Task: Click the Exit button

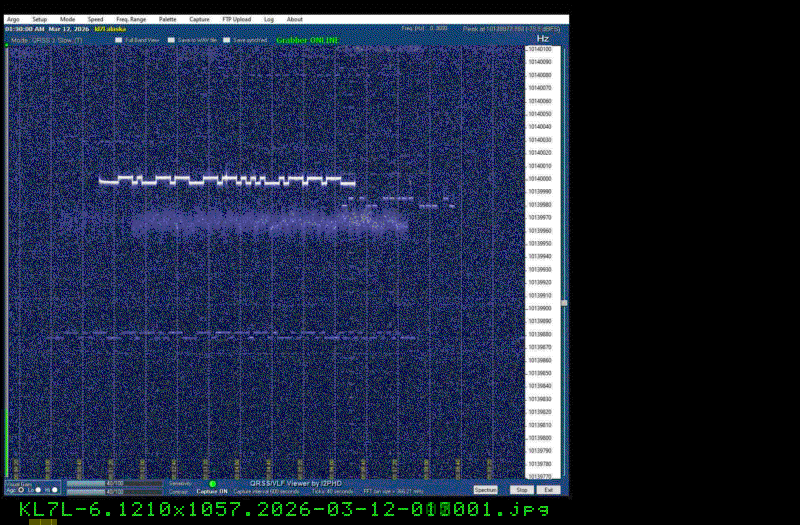Action: point(548,490)
